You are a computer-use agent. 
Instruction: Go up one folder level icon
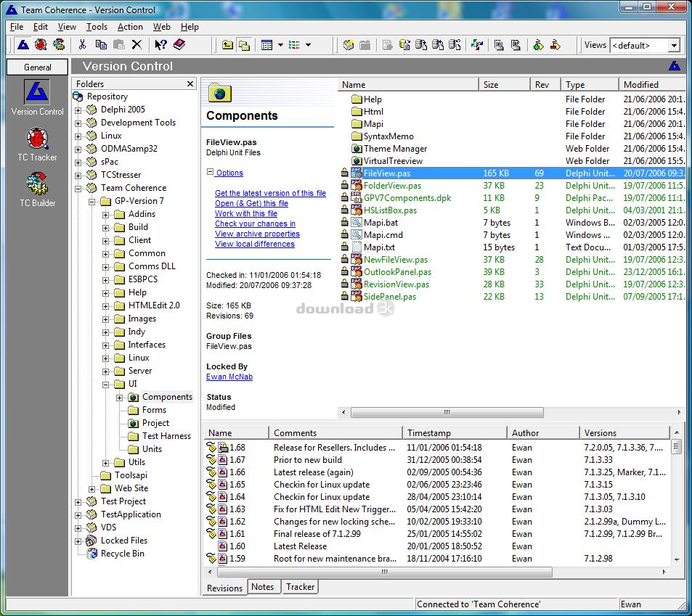click(x=227, y=45)
